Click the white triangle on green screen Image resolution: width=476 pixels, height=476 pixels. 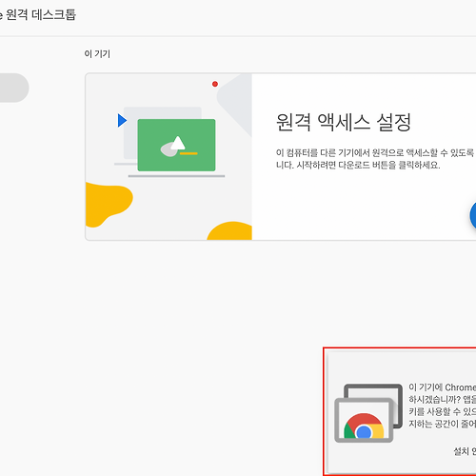(178, 143)
